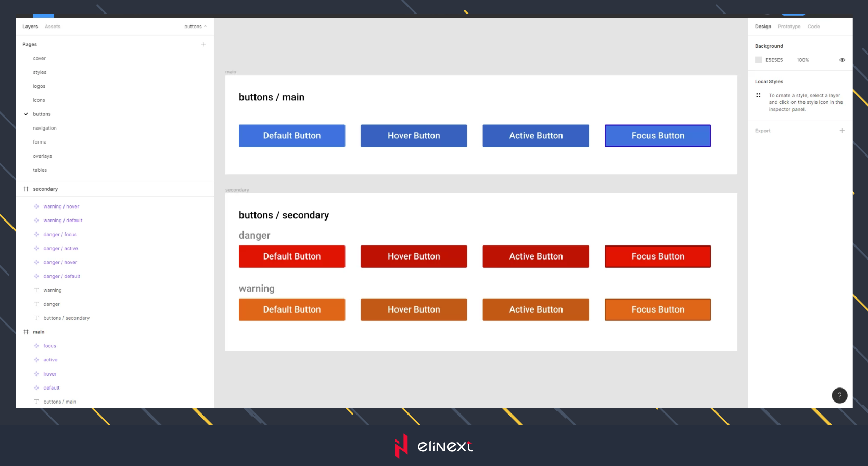Click the Local Styles grid icon
The width and height of the screenshot is (868, 466).
[x=758, y=95]
